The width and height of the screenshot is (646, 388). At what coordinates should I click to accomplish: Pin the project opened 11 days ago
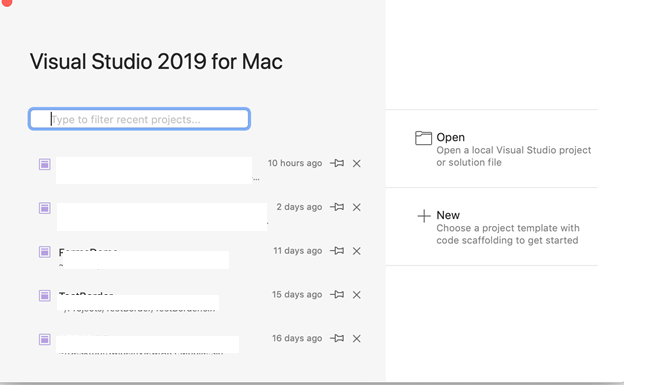tap(337, 251)
